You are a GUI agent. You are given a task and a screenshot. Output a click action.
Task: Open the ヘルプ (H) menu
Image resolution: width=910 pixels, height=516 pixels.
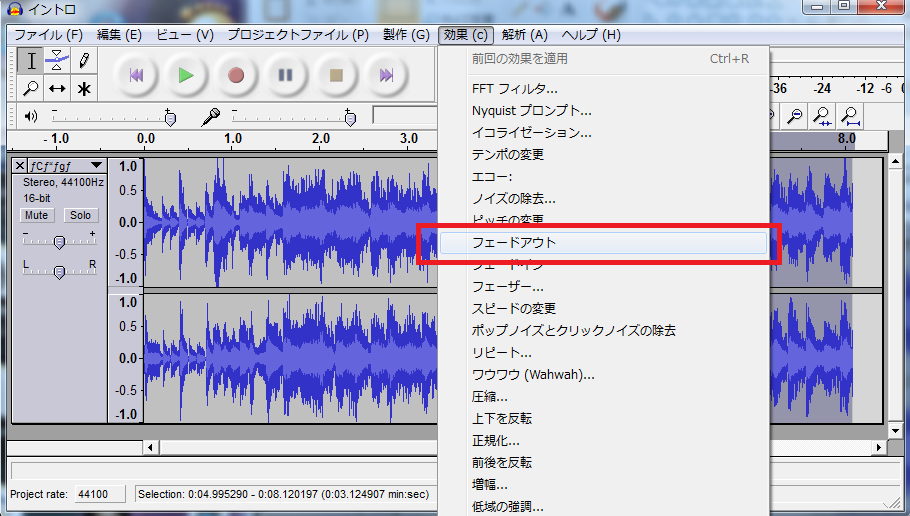pyautogui.click(x=591, y=35)
